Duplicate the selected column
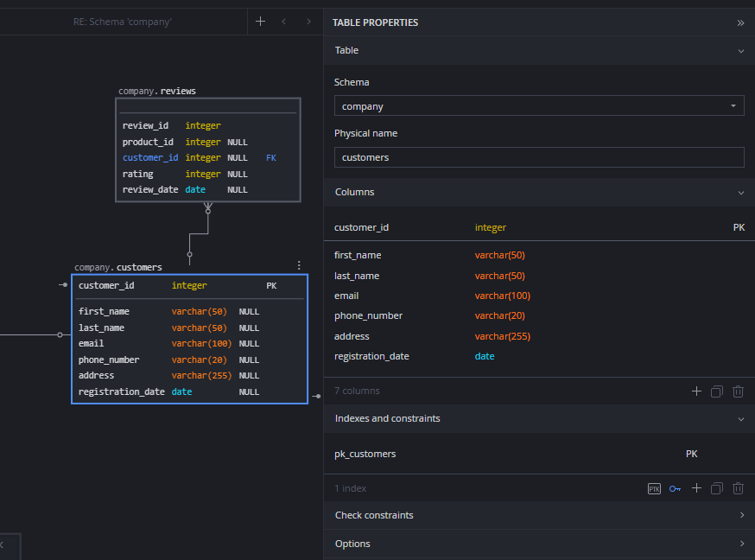Image resolution: width=755 pixels, height=560 pixels. coord(716,391)
